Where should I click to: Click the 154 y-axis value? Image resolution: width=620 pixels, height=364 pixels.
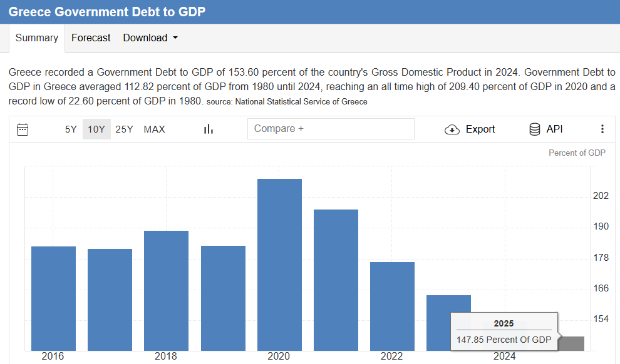pos(601,319)
